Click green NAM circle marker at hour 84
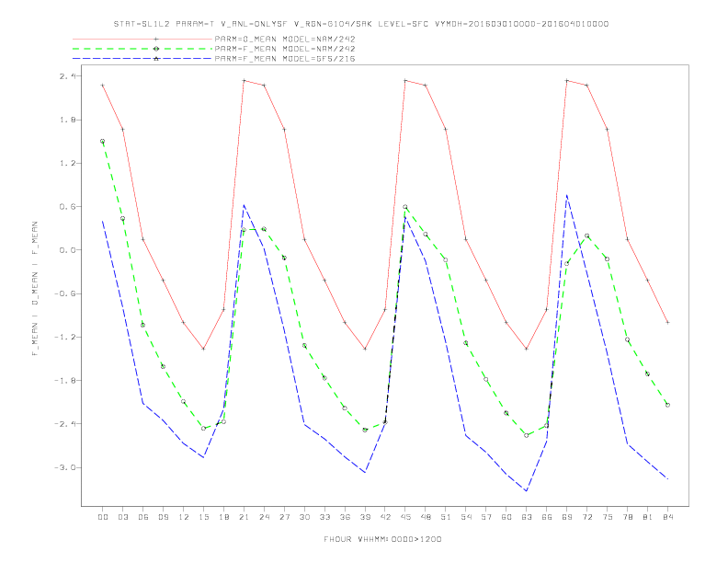728x563 pixels. [667, 405]
